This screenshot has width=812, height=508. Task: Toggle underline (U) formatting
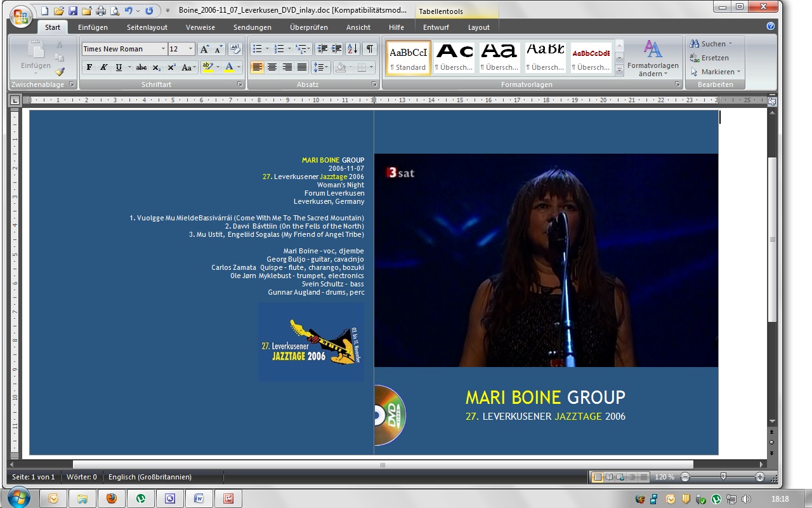coord(119,67)
